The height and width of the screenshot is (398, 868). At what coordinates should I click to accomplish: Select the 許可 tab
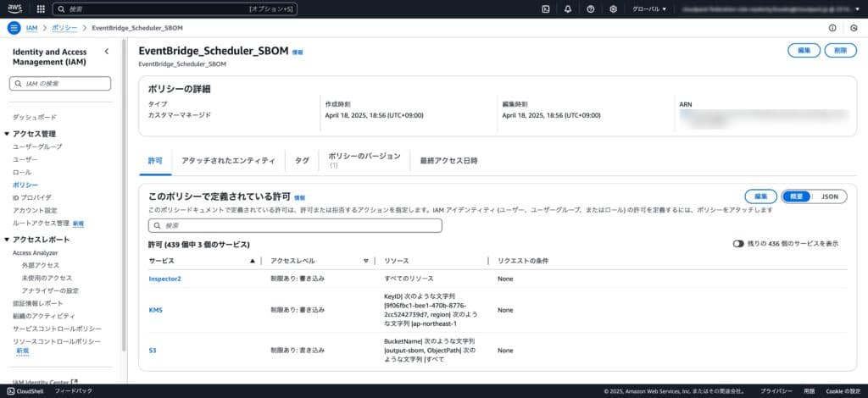point(156,161)
